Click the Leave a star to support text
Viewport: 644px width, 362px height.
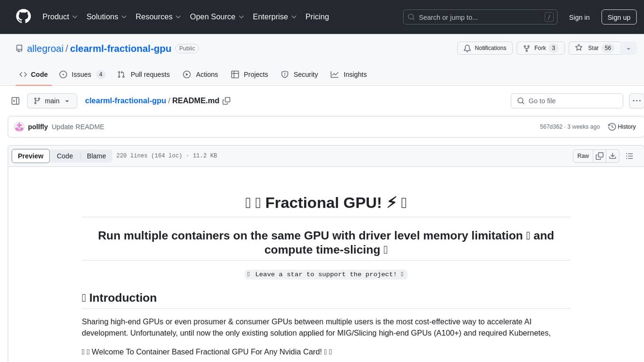click(326, 274)
